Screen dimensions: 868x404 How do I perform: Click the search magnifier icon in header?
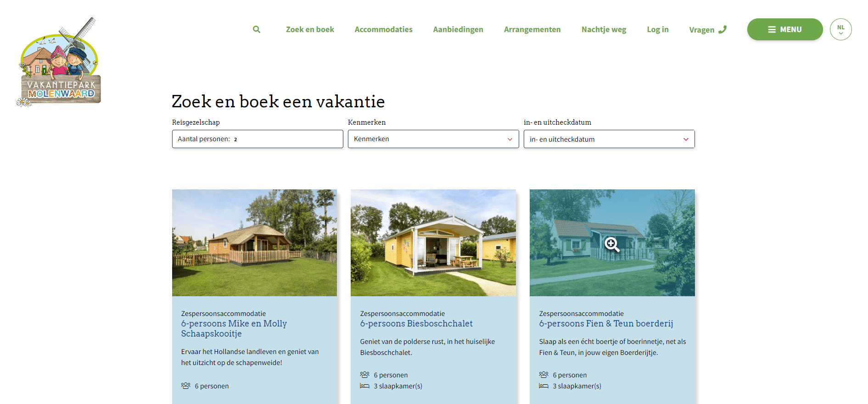(x=257, y=29)
